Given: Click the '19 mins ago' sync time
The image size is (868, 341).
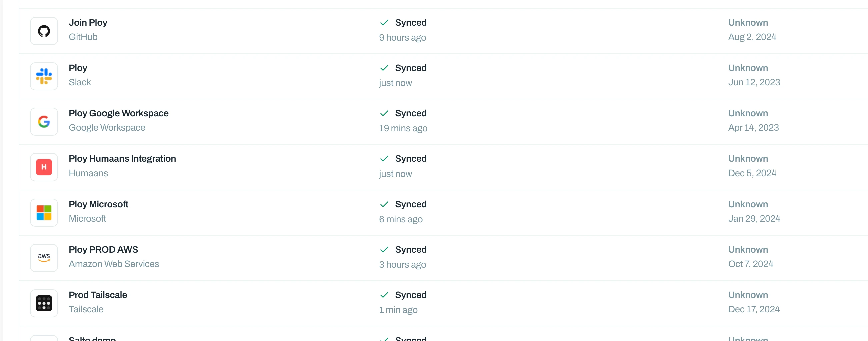Looking at the screenshot, I should pos(403,128).
